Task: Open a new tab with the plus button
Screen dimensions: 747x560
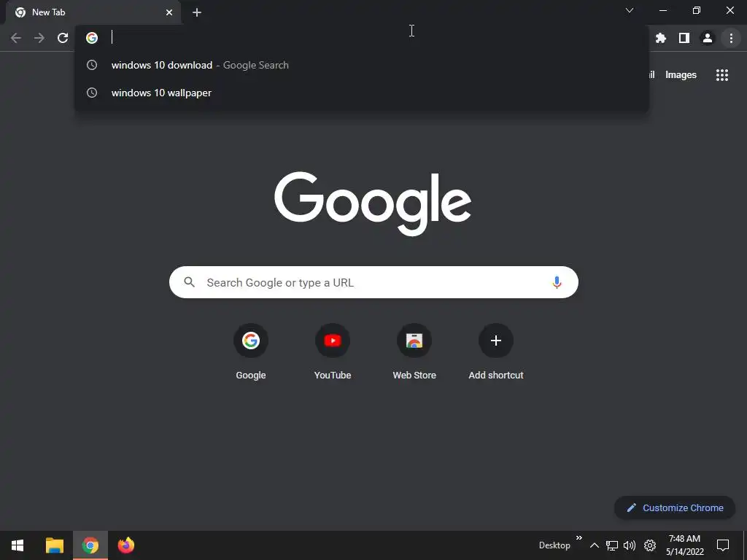Action: point(197,12)
